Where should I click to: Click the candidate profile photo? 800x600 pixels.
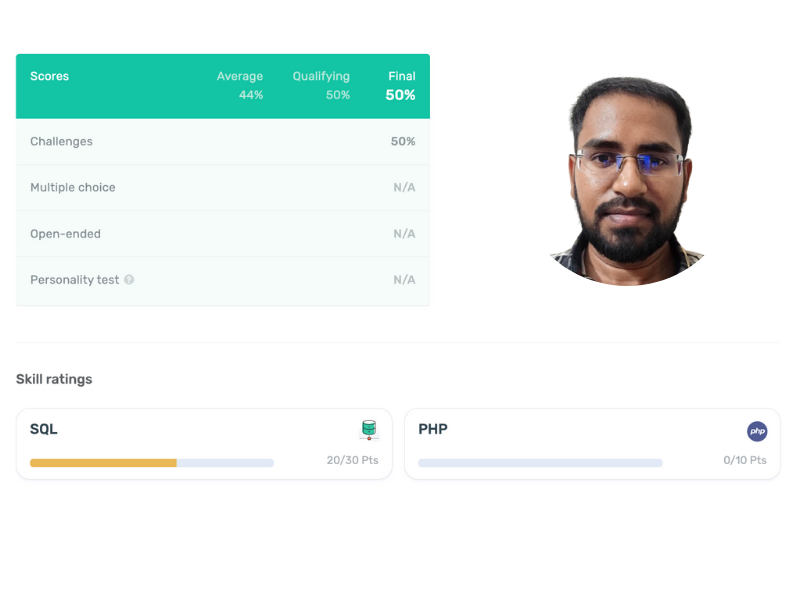click(628, 181)
